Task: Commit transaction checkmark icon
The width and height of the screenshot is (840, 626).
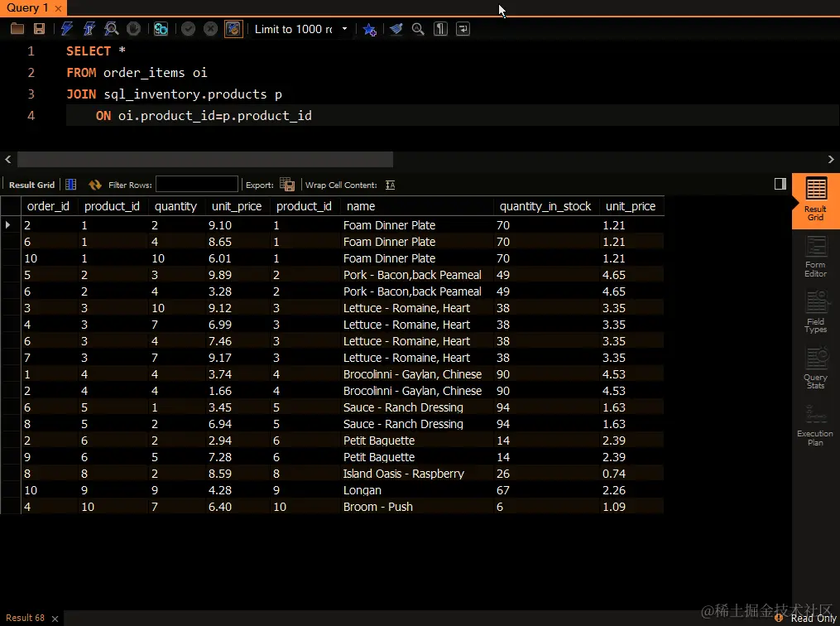Action: 188,29
